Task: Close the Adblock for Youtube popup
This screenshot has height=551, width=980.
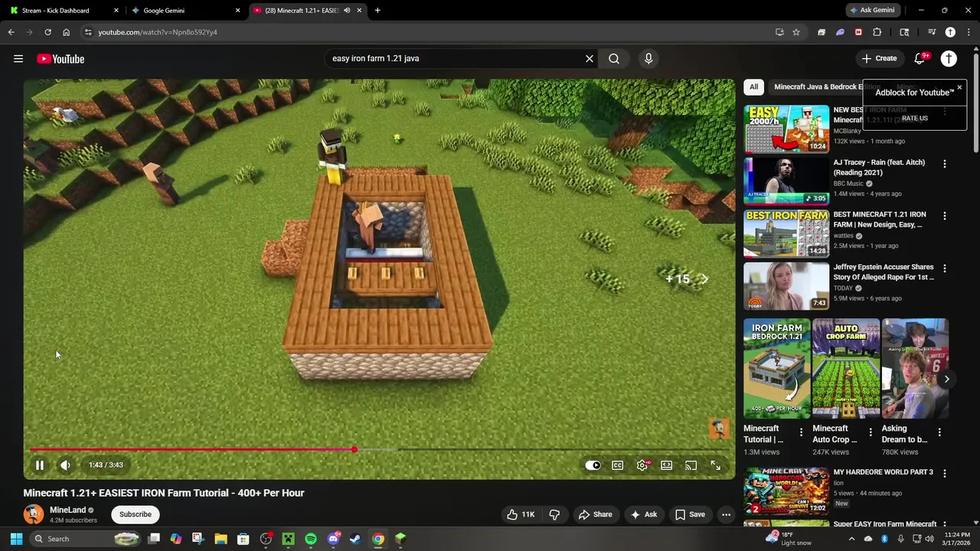Action: click(959, 87)
